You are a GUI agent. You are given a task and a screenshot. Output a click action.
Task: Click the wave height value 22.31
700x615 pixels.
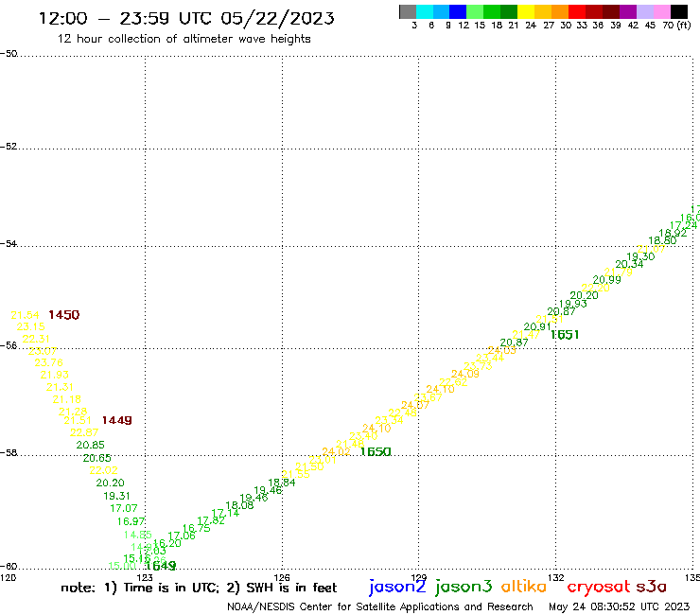point(36,339)
